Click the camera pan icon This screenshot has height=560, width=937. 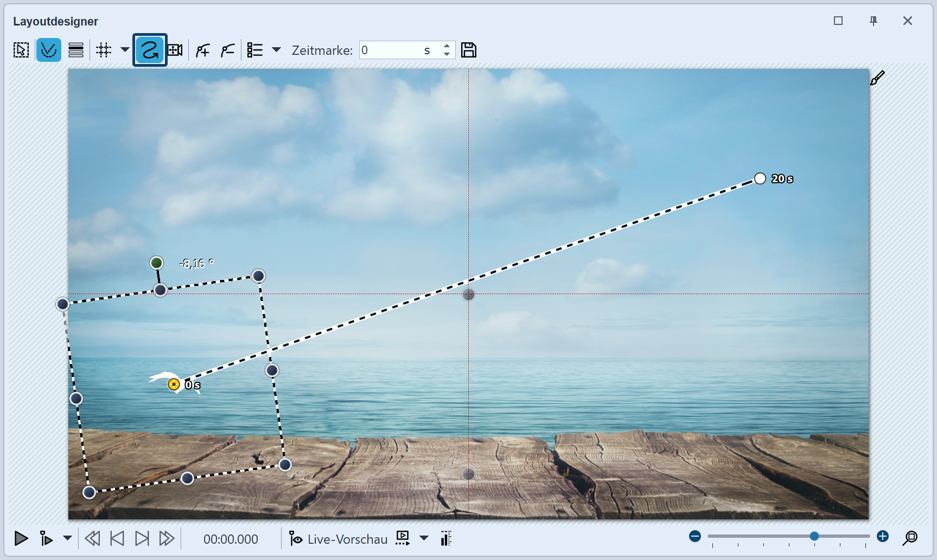tap(175, 50)
